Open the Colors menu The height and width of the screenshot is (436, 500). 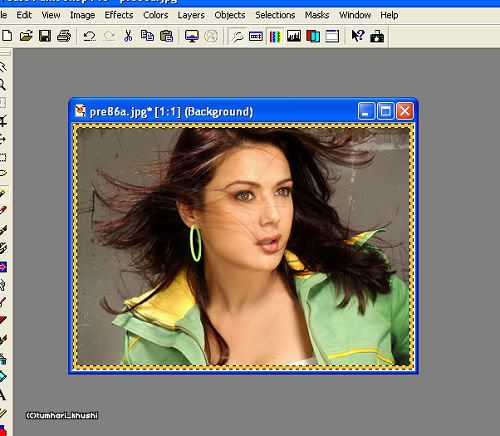pos(155,15)
